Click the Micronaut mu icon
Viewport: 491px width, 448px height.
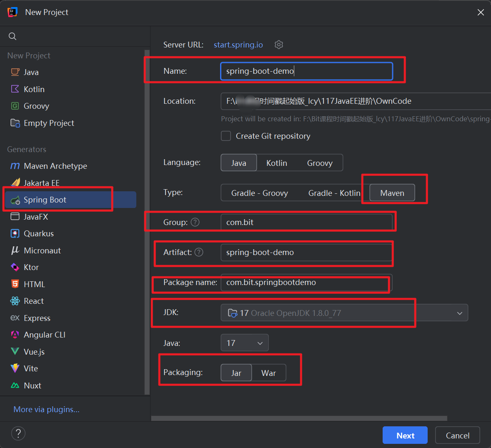coord(15,250)
